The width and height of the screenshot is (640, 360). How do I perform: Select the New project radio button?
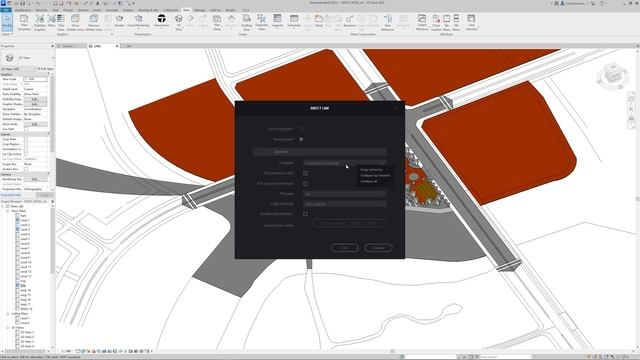click(301, 139)
